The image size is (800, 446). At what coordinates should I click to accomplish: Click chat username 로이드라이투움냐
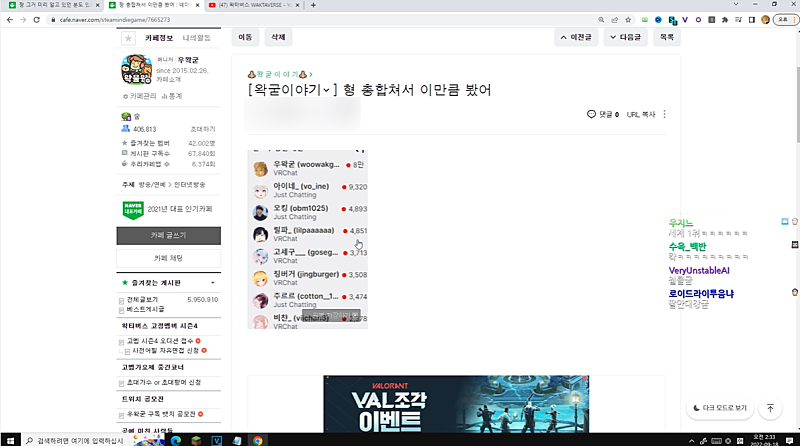tap(702, 294)
